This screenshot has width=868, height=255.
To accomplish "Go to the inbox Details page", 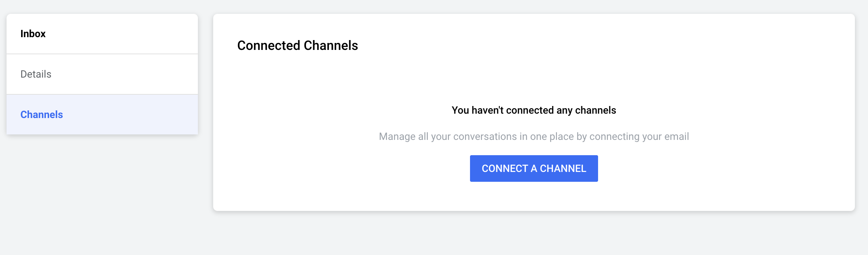I will pos(36,74).
